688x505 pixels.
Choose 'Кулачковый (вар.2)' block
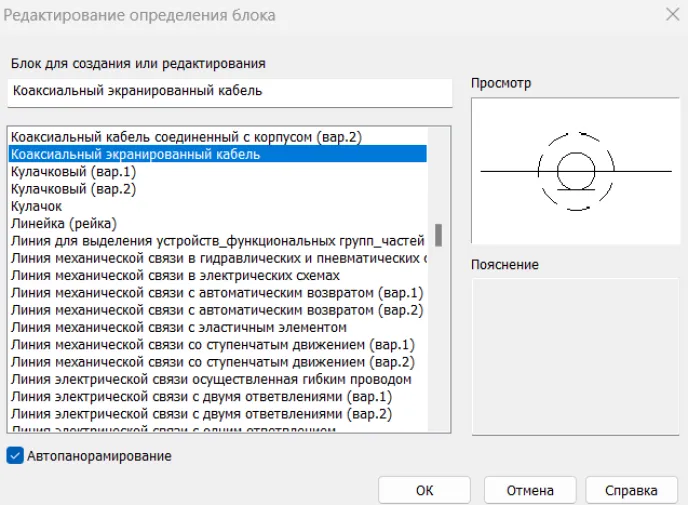click(x=72, y=188)
